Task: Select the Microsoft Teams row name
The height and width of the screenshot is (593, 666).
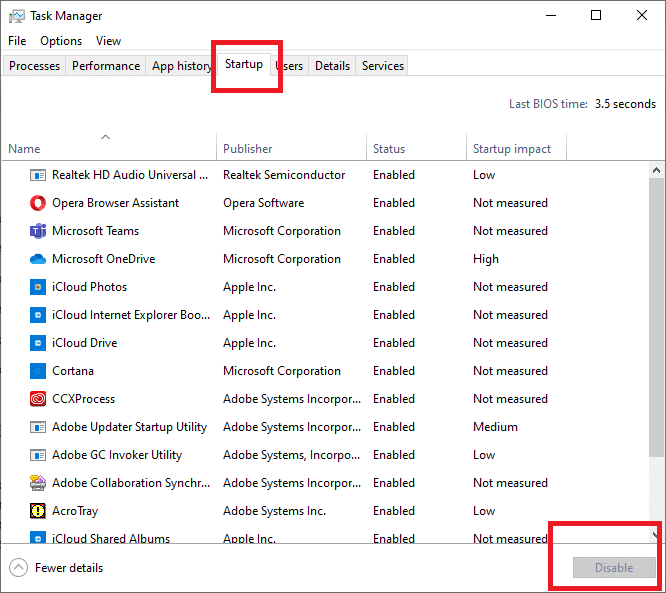Action: tap(96, 231)
